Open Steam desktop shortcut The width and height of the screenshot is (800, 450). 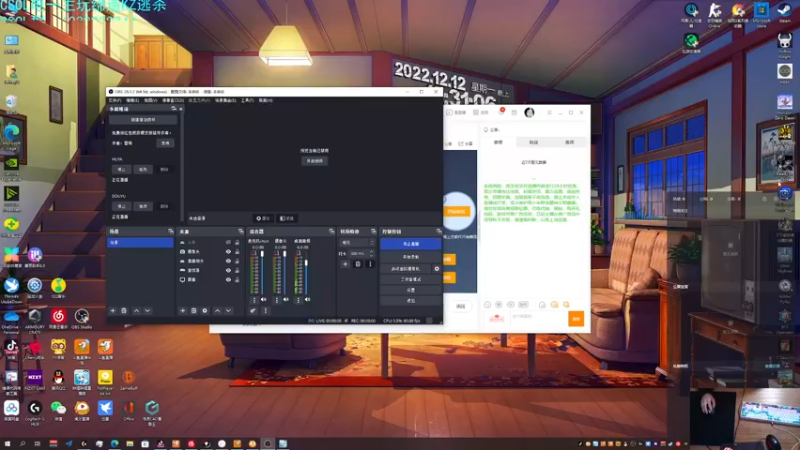pyautogui.click(x=784, y=13)
